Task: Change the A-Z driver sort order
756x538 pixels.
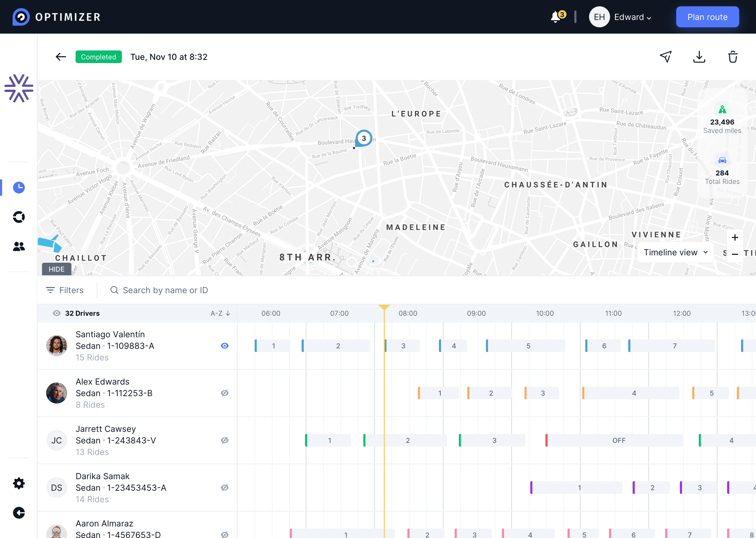Action: pyautogui.click(x=220, y=313)
